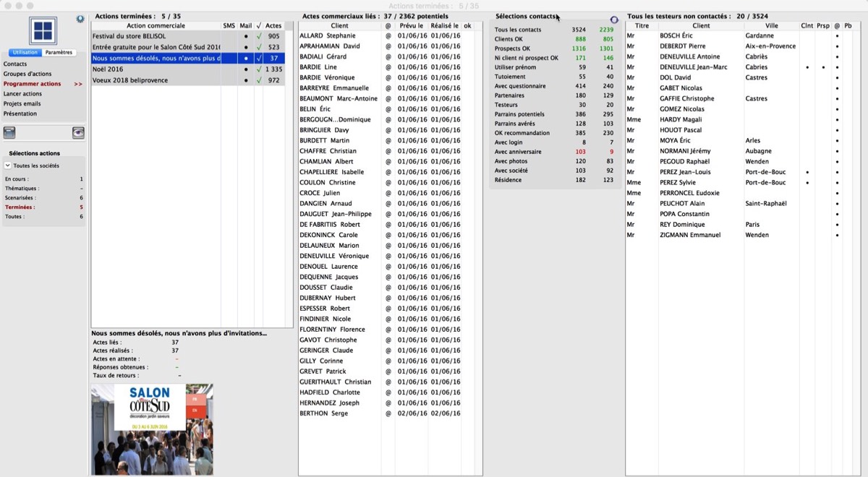Screen dimensions: 868x477
Task: Click the gear icon in left sidebar
Action: pos(80,20)
